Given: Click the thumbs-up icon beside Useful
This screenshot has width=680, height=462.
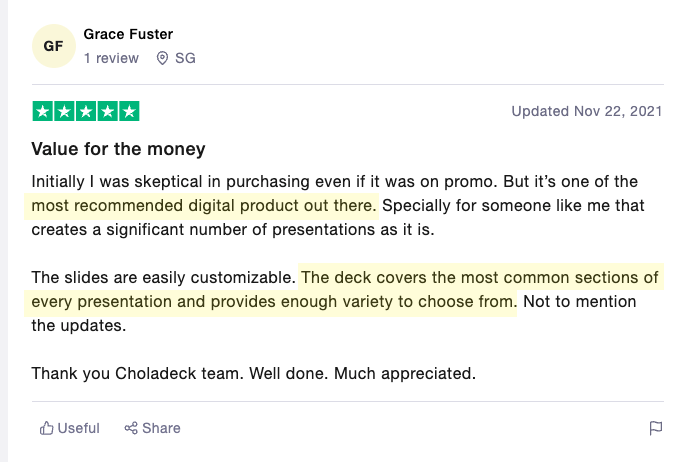Looking at the screenshot, I should click(46, 428).
